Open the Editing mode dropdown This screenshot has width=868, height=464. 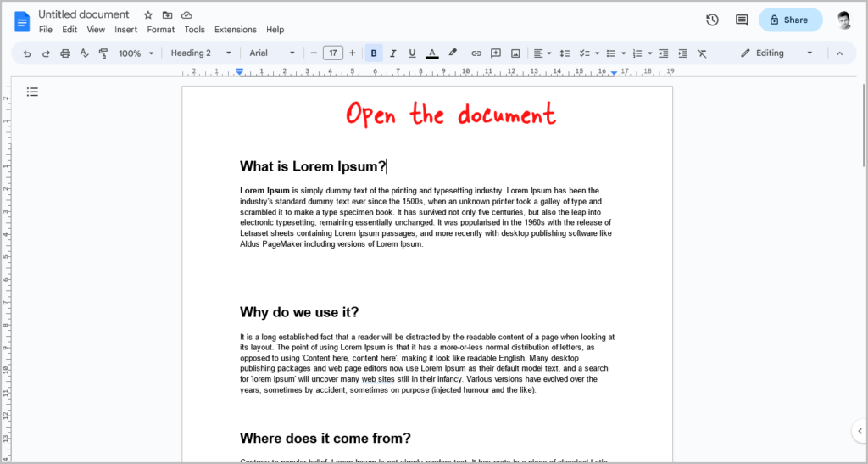(776, 53)
